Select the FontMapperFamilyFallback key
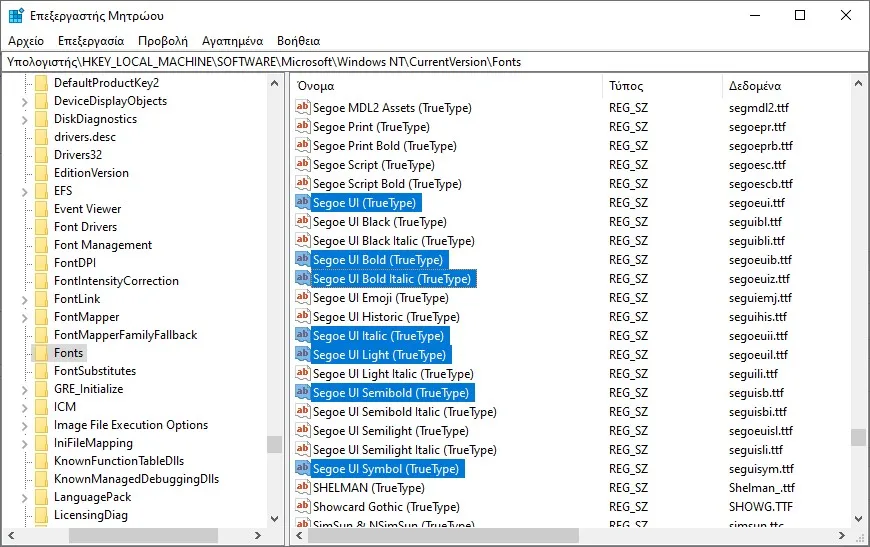870x547 pixels. pos(125,335)
